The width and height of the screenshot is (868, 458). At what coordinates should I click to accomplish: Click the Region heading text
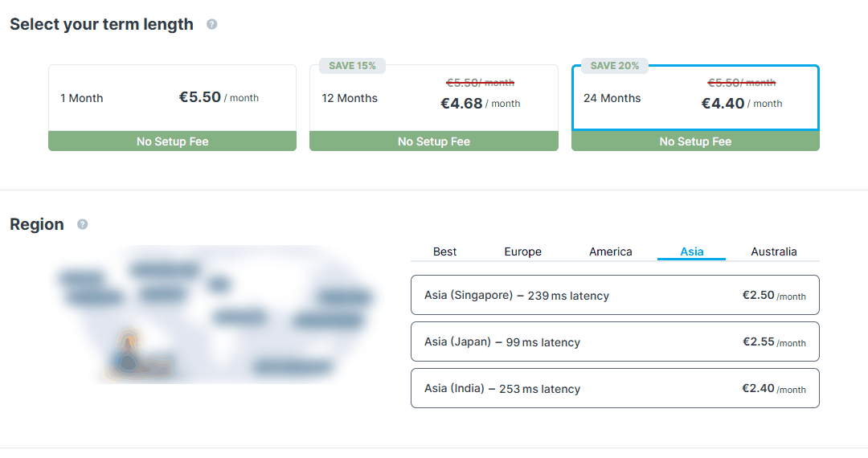(37, 224)
